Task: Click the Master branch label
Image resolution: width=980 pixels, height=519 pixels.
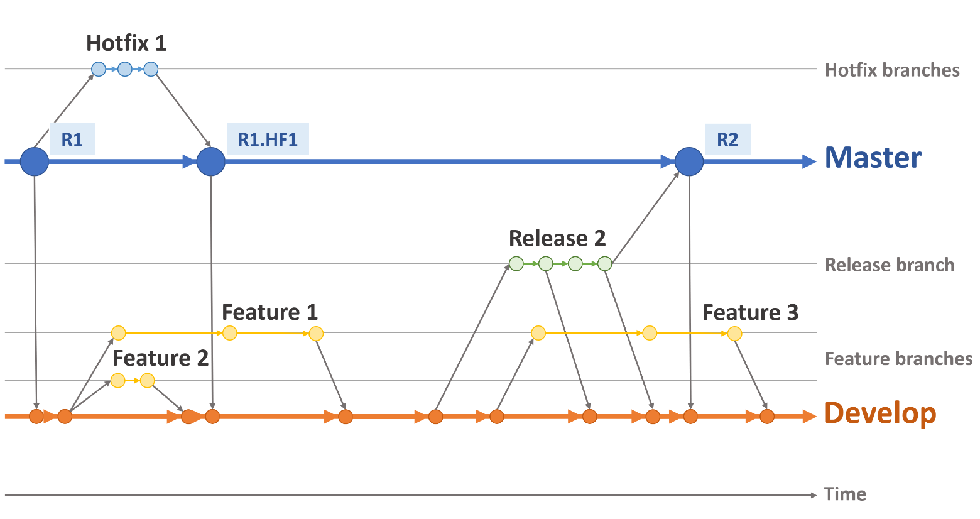Action: (x=873, y=158)
